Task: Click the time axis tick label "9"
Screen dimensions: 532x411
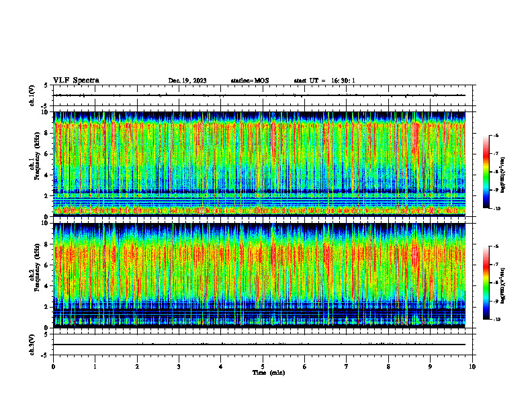Action: click(430, 367)
